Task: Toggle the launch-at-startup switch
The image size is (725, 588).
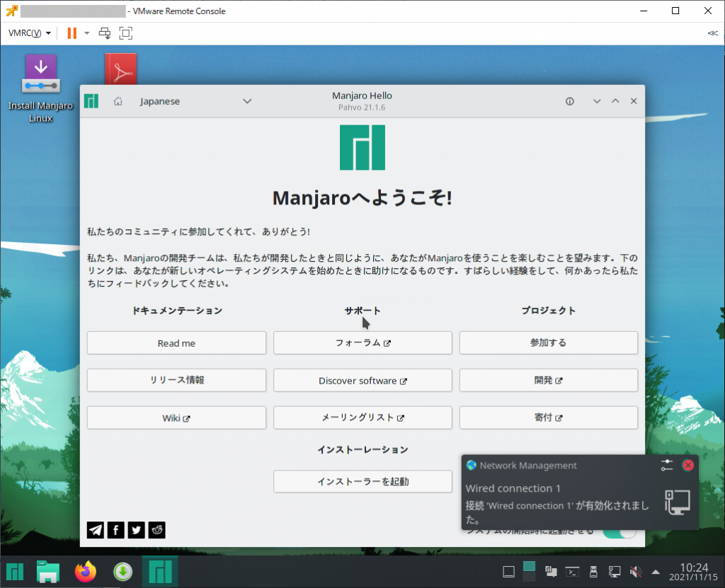Action: pyautogui.click(x=620, y=533)
